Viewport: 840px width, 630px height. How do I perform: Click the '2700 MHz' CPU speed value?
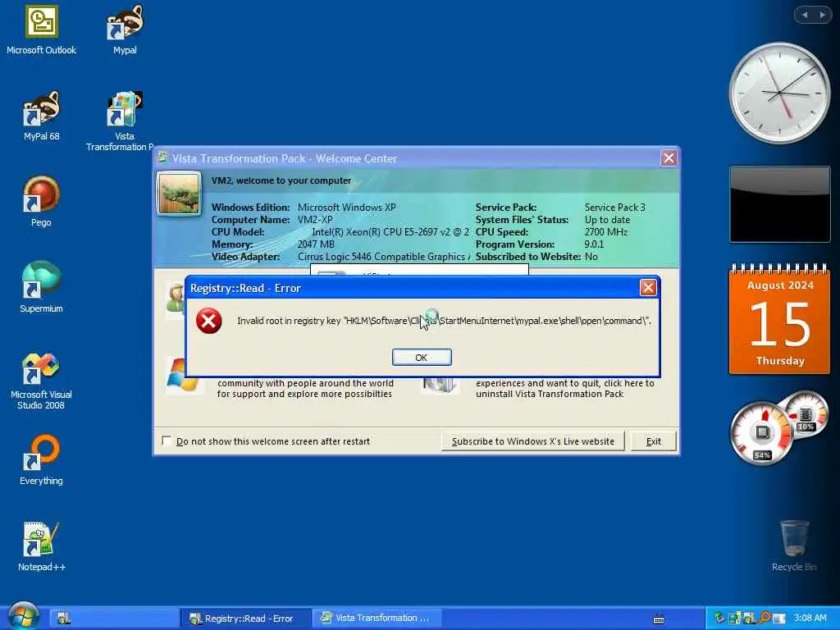click(605, 232)
